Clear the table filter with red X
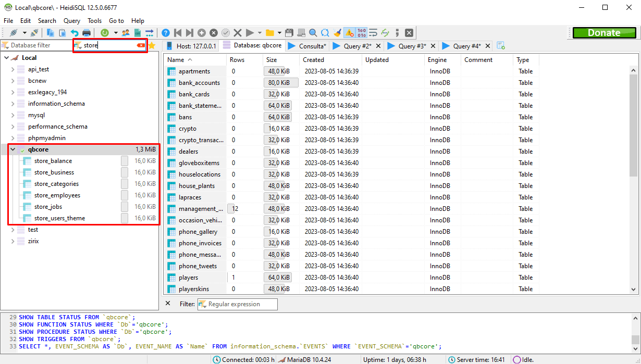Viewport: 641px width, 364px height. point(141,45)
